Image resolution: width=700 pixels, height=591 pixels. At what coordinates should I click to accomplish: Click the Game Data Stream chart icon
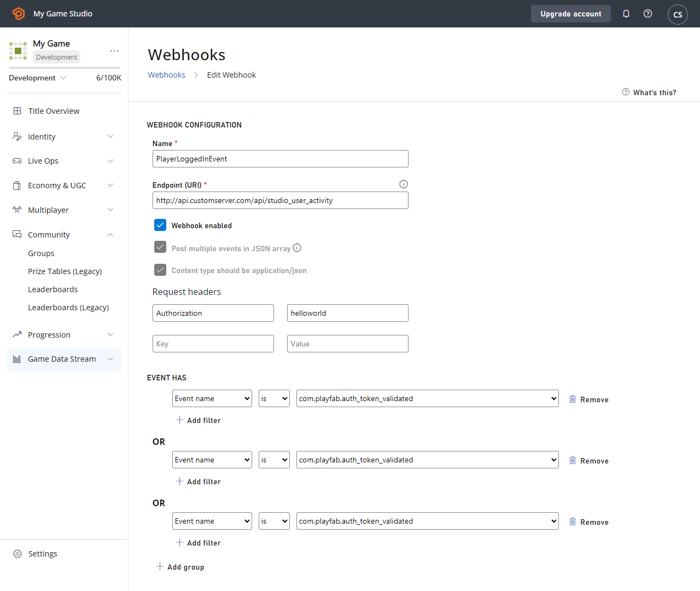(17, 359)
